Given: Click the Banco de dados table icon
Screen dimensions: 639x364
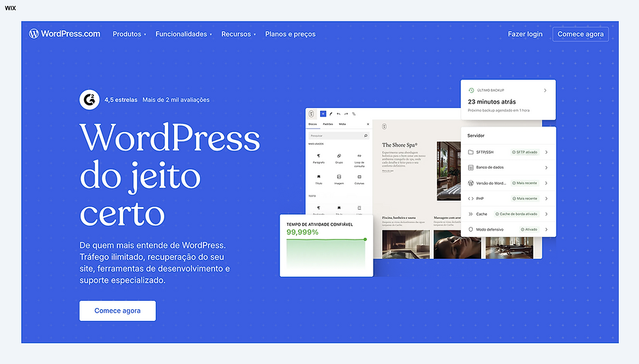Looking at the screenshot, I should click(471, 167).
